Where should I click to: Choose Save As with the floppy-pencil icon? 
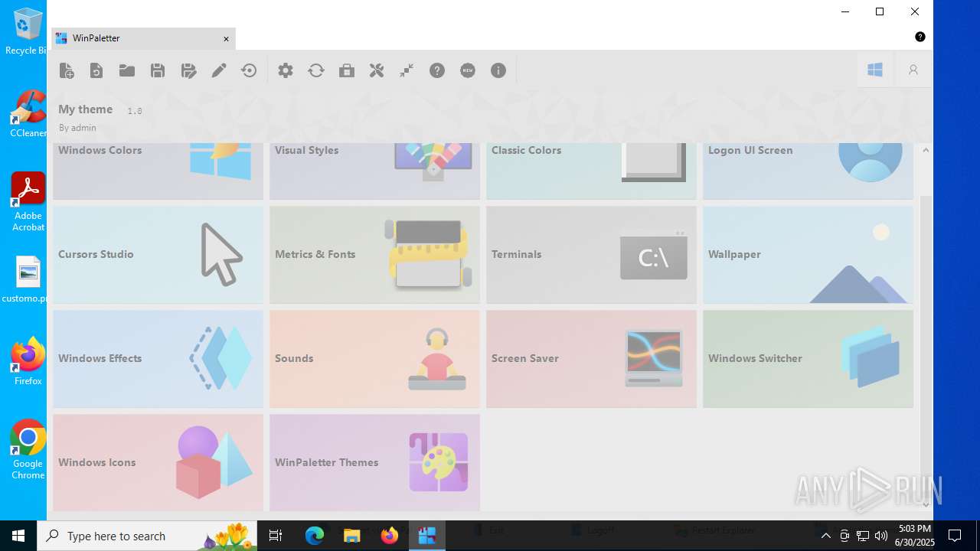[188, 70]
